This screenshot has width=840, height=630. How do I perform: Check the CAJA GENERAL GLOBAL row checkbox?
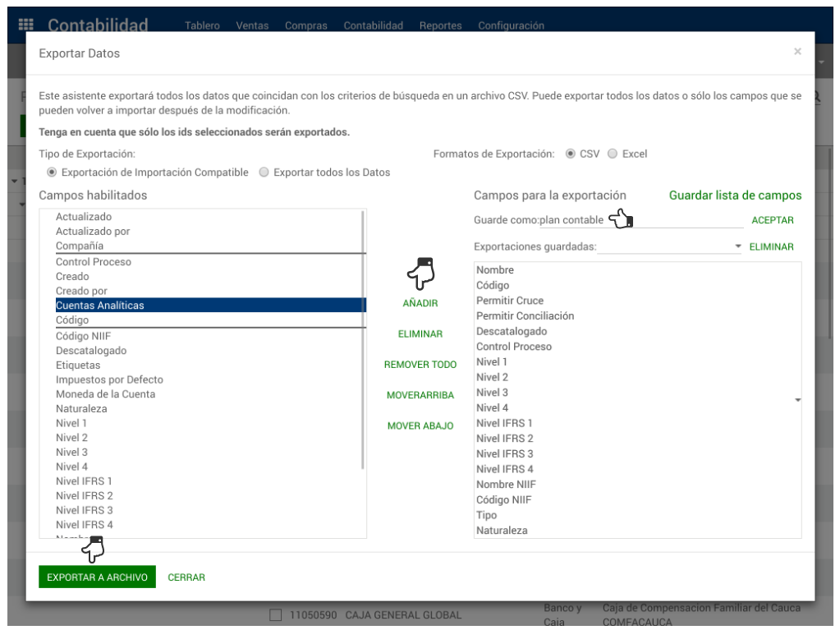pos(276,614)
